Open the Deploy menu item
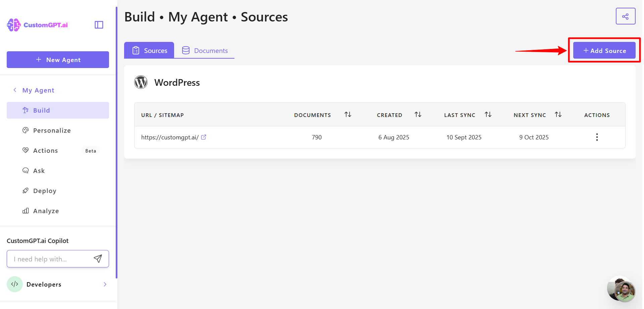The image size is (644, 309). coord(58,191)
